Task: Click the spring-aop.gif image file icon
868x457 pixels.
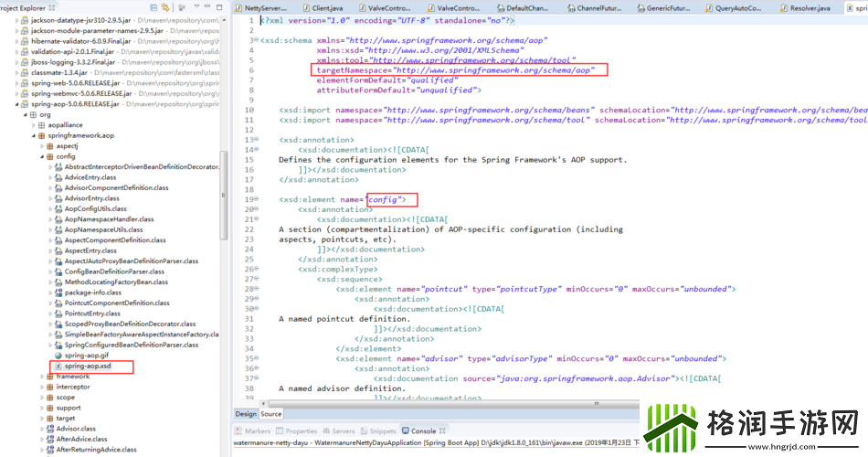Action: pos(57,355)
